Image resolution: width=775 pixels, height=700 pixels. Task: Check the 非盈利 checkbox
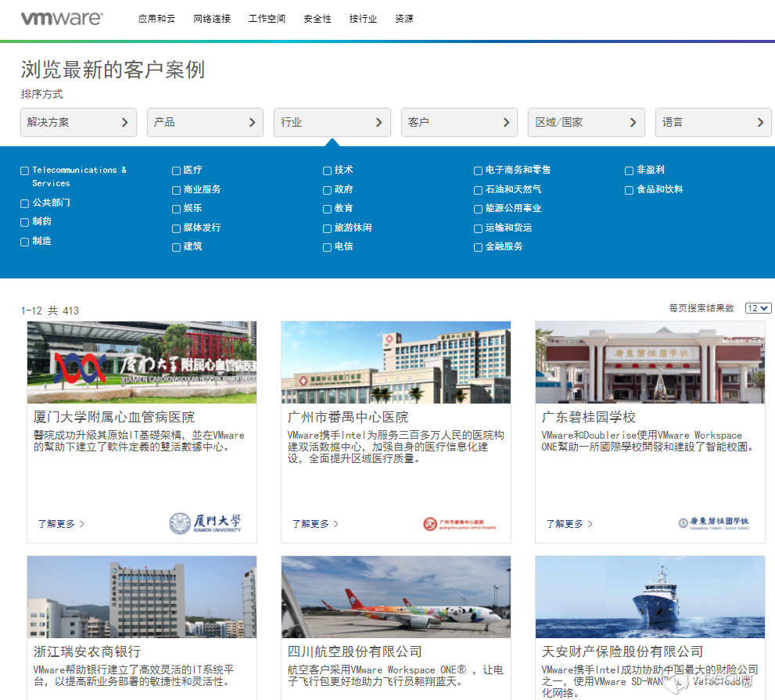629,171
